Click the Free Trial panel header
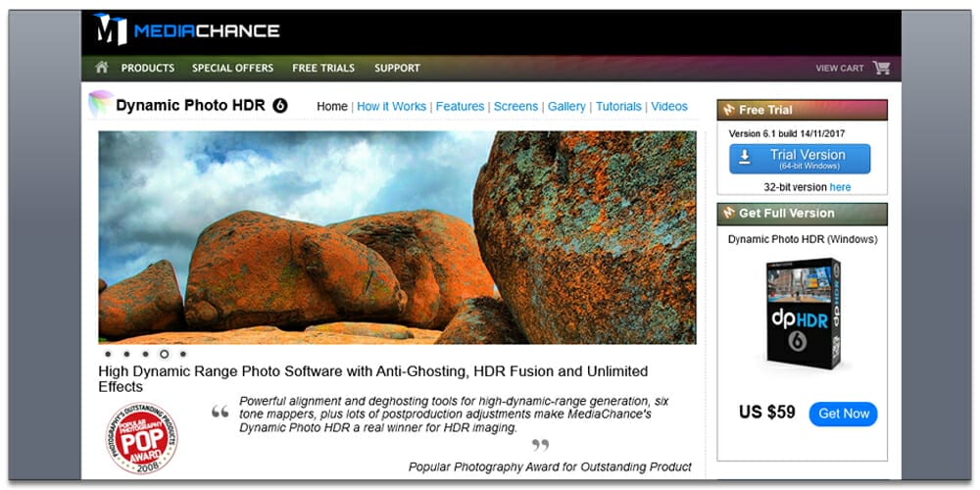Screen dimensions: 980x490 [x=802, y=110]
